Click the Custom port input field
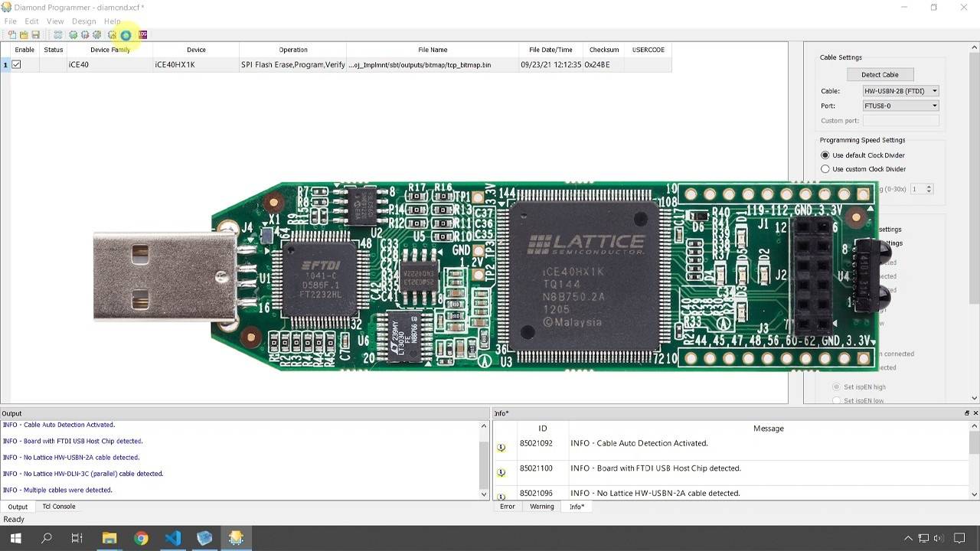 (x=900, y=121)
